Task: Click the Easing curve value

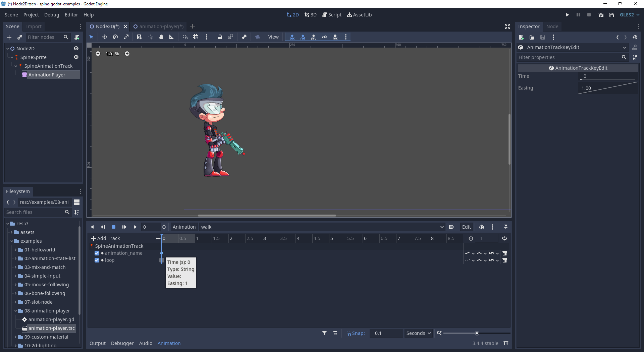Action: coord(608,88)
